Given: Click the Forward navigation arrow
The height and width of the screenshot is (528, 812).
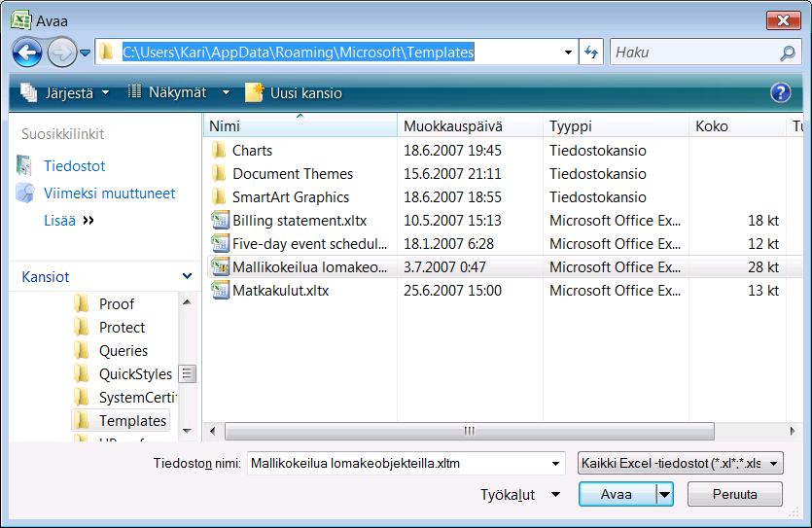Looking at the screenshot, I should (62, 53).
